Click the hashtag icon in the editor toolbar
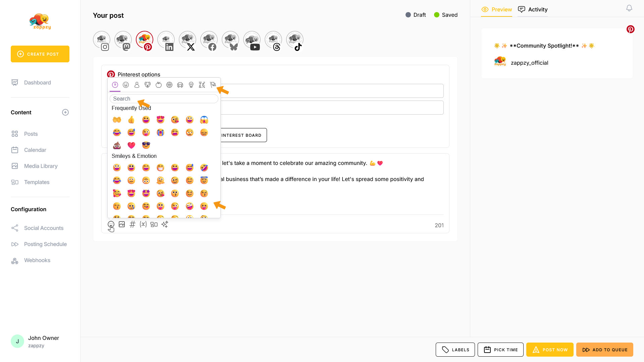This screenshot has height=362, width=644. click(132, 225)
